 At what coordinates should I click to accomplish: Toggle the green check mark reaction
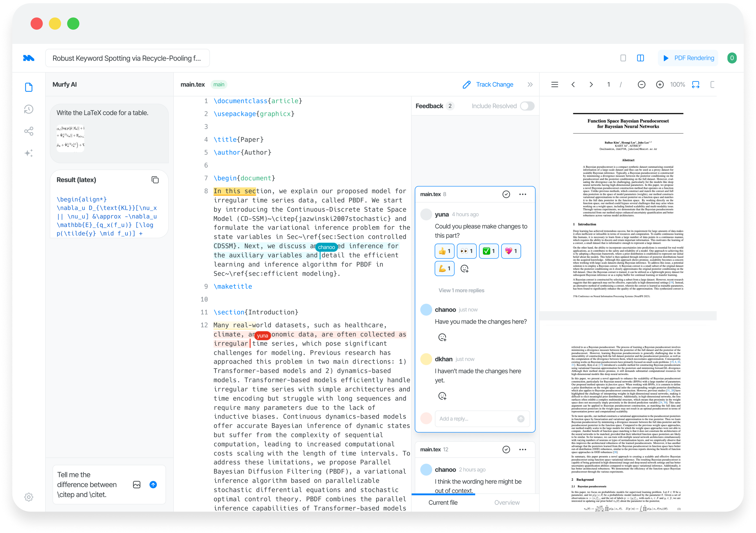(x=489, y=251)
